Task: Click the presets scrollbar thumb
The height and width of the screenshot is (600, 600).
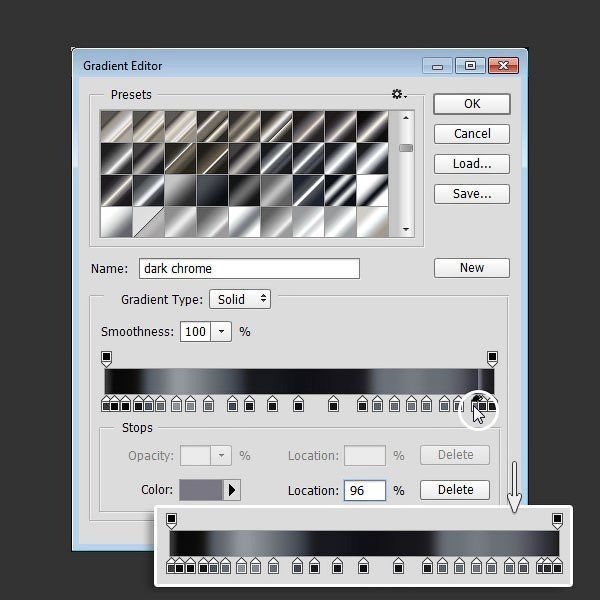Action: 406,148
